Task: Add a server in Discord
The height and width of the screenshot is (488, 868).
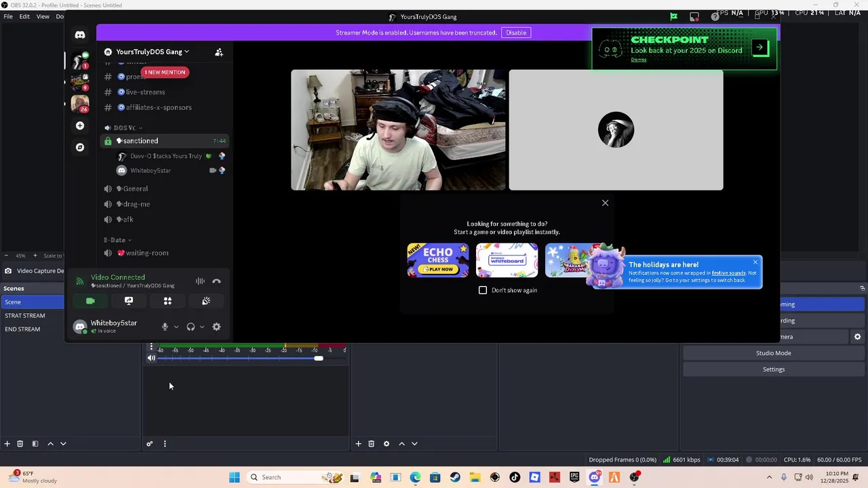Action: [80, 126]
